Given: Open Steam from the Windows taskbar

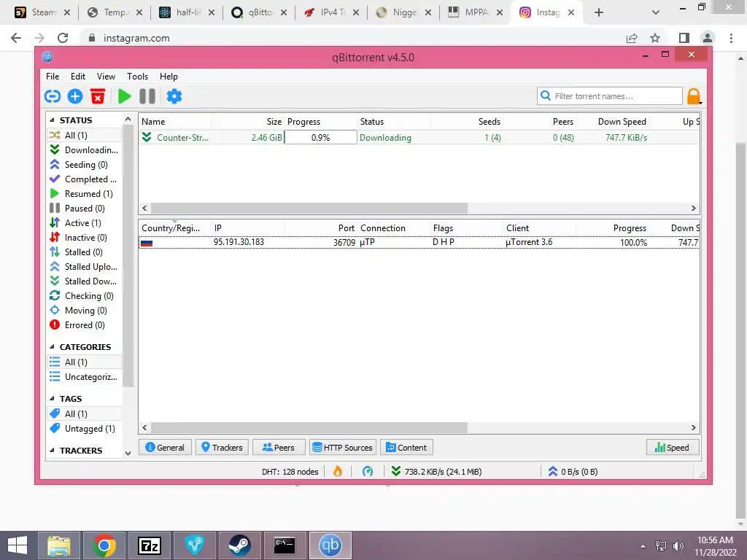Looking at the screenshot, I should (x=239, y=545).
